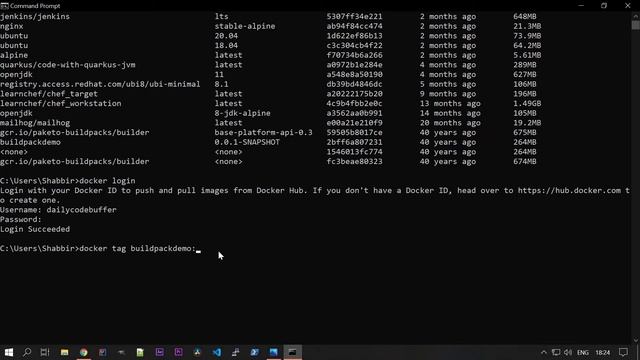Click the '18.04' ubuntu tag

click(x=226, y=45)
